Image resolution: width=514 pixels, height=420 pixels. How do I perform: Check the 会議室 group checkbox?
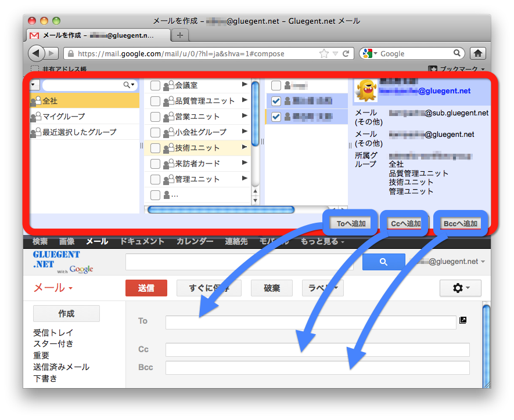click(155, 85)
